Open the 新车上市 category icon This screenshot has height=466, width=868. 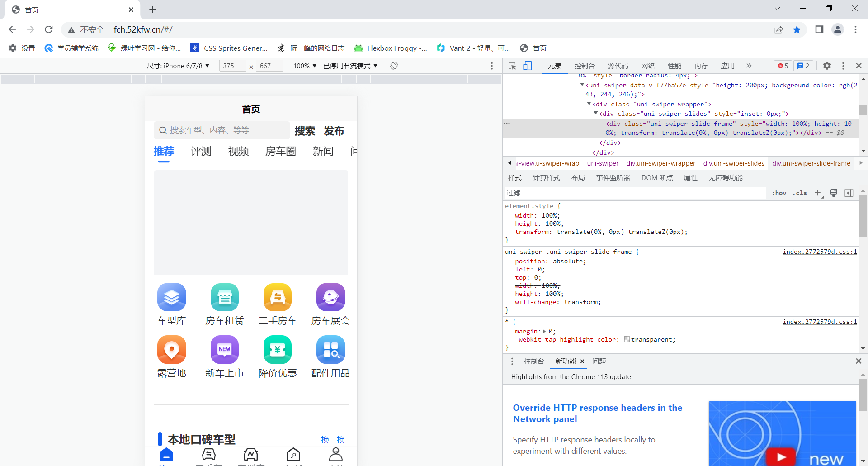coord(225,349)
